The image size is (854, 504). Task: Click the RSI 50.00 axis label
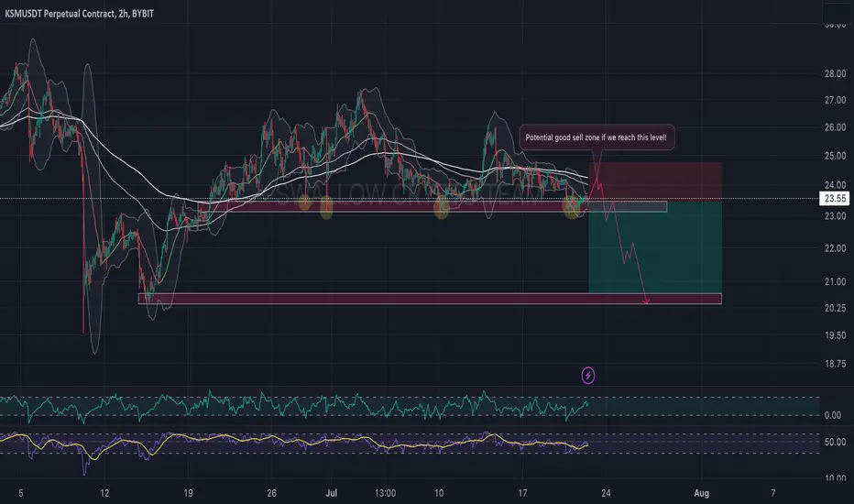coord(835,443)
